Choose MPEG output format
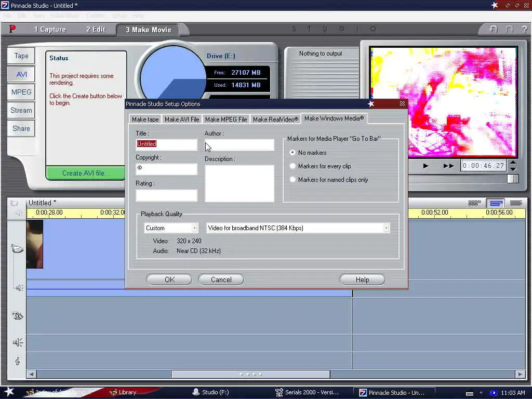532x399 pixels. [x=21, y=92]
